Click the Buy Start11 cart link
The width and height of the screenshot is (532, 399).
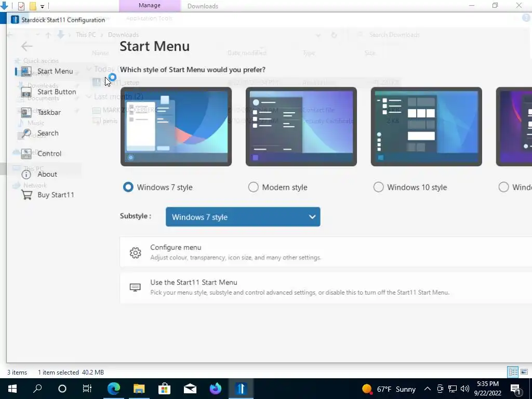point(47,195)
